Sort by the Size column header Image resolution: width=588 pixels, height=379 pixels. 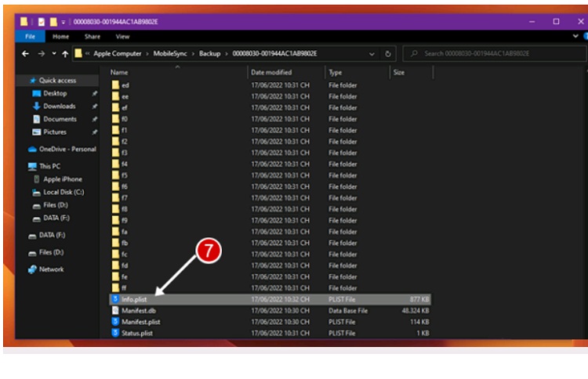click(x=398, y=72)
